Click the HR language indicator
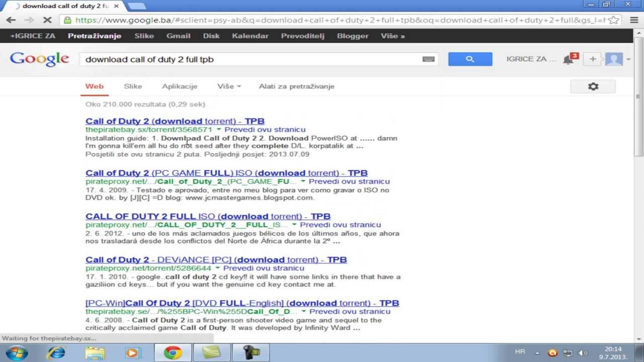Image resolution: width=644 pixels, height=362 pixels. pyautogui.click(x=520, y=352)
